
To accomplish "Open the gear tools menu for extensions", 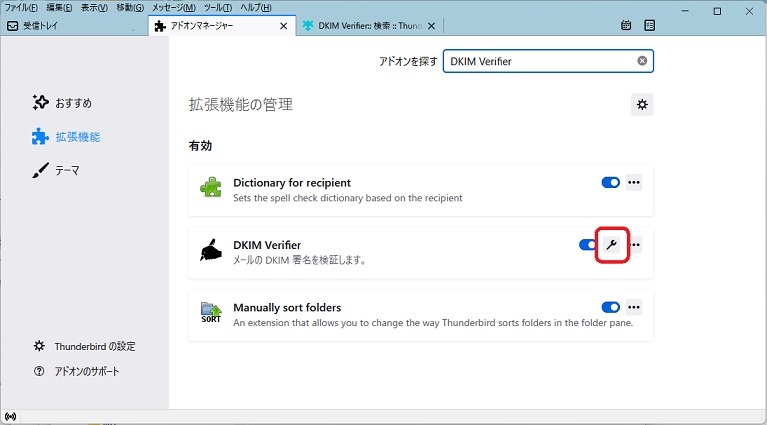I will click(x=641, y=104).
